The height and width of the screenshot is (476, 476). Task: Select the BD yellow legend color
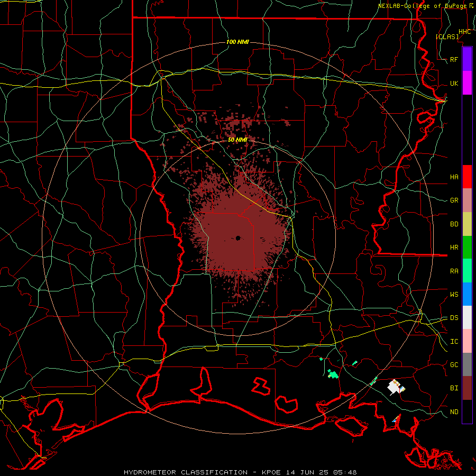coord(467,224)
